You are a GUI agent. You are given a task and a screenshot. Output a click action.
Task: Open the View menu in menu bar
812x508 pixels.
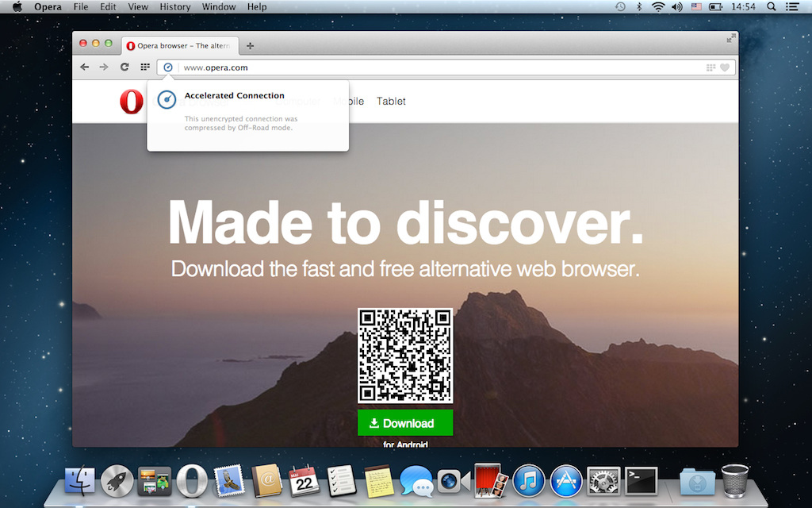pyautogui.click(x=138, y=7)
